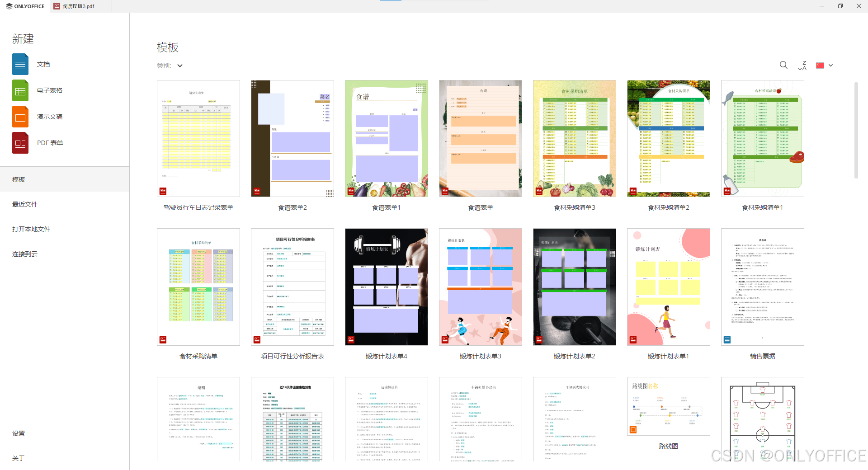Open 最近文件 in the sidebar

pos(65,204)
